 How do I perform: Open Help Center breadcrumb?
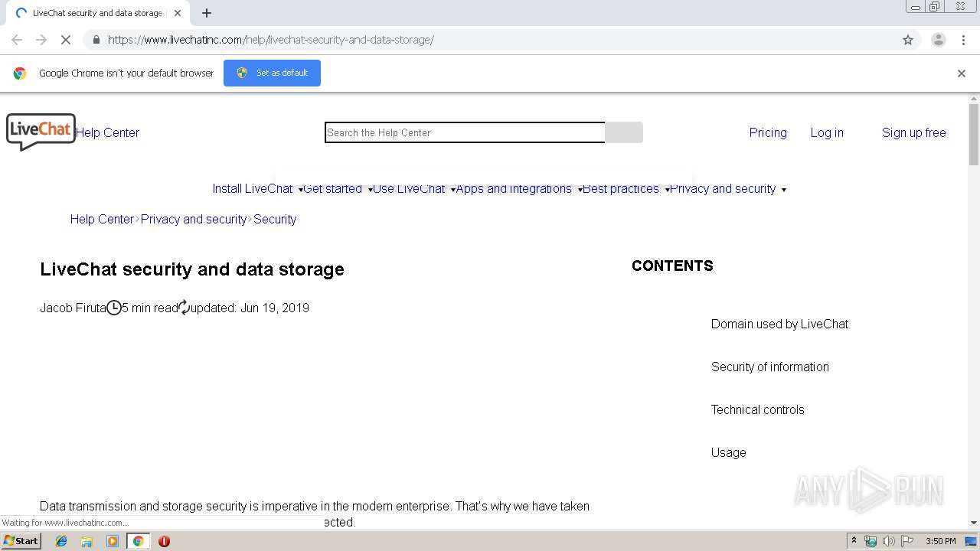tap(102, 219)
